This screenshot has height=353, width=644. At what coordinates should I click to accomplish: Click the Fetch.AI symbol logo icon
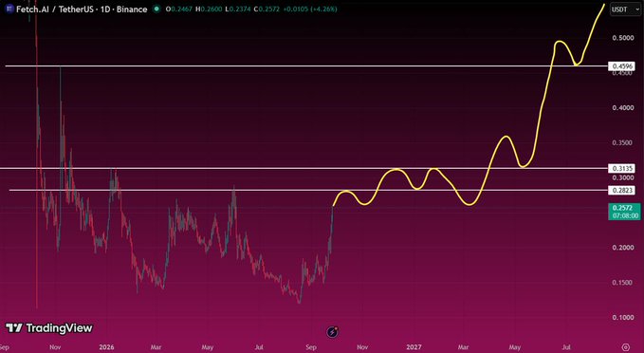point(9,9)
